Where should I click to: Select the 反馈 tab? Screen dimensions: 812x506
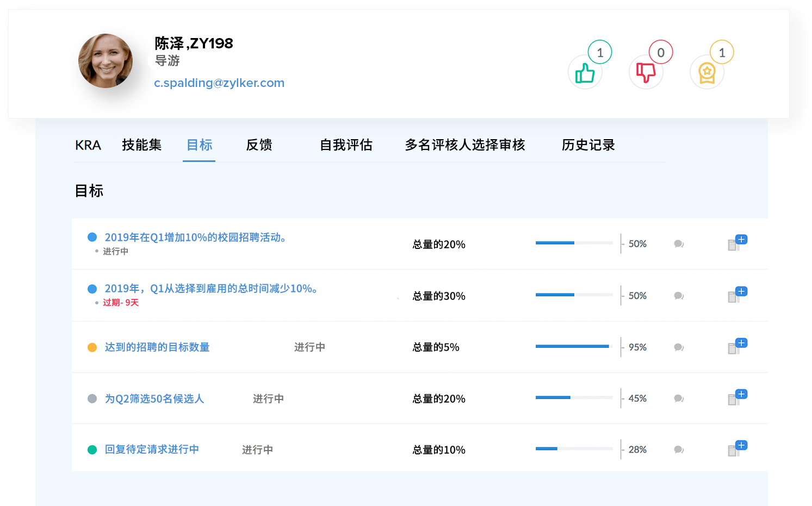[259, 145]
